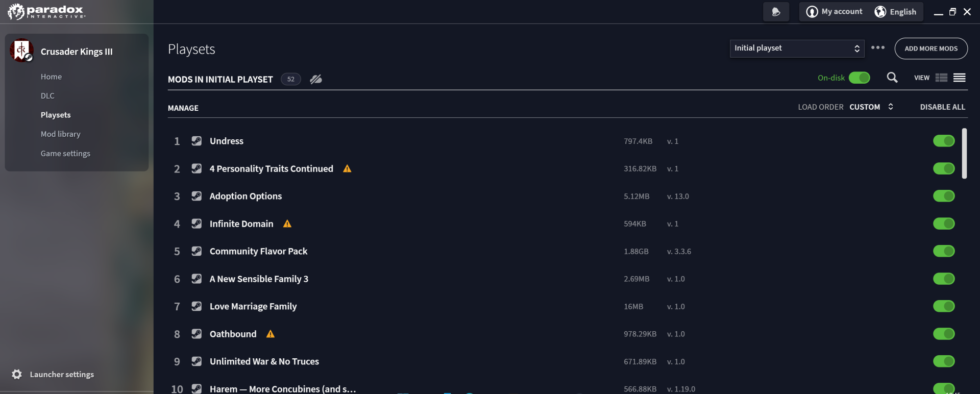Viewport: 980px width, 394px height.
Task: Click the Unlimited War & No Truces name
Action: (264, 361)
